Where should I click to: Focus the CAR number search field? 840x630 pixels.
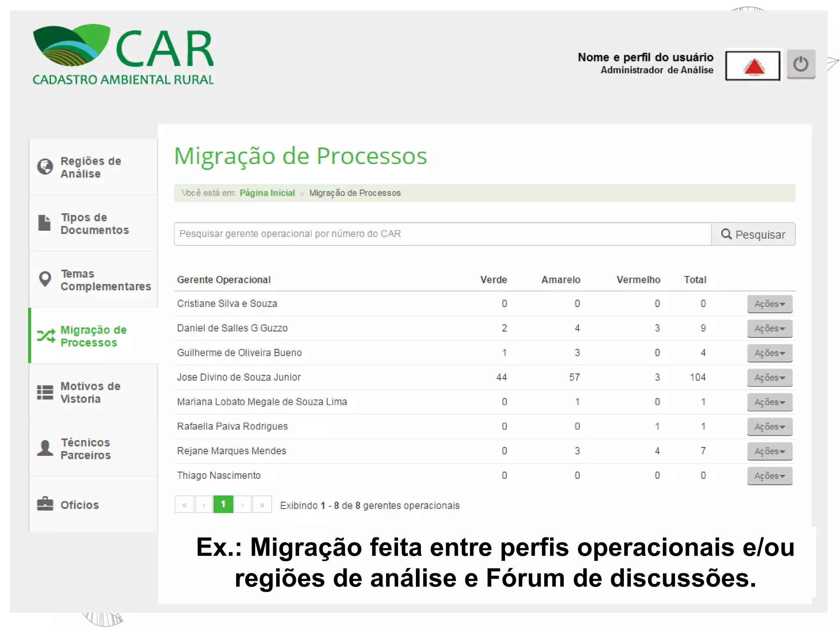[443, 234]
